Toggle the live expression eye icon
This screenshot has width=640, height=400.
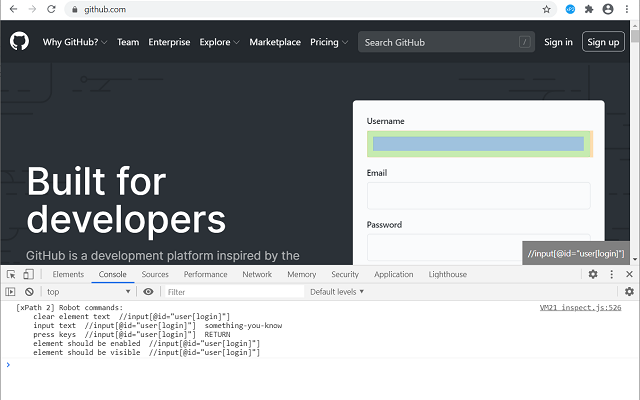point(148,291)
